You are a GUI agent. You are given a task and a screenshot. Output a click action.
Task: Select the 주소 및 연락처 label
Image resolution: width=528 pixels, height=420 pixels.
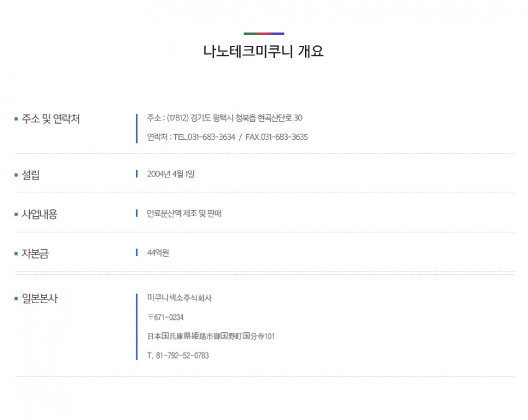50,119
